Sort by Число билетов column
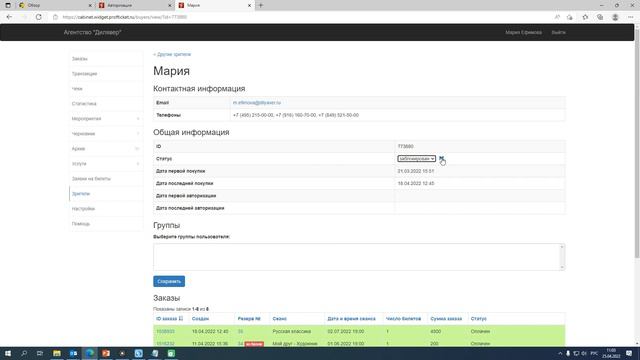 coord(403,318)
